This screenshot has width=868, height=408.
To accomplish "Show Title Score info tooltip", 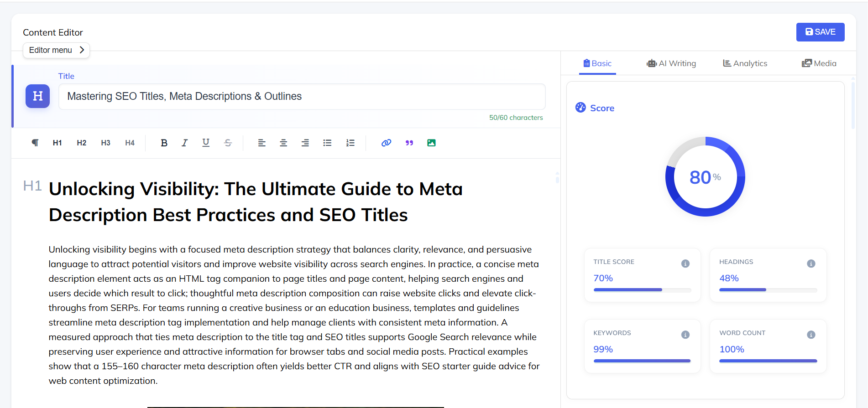I will [x=685, y=263].
